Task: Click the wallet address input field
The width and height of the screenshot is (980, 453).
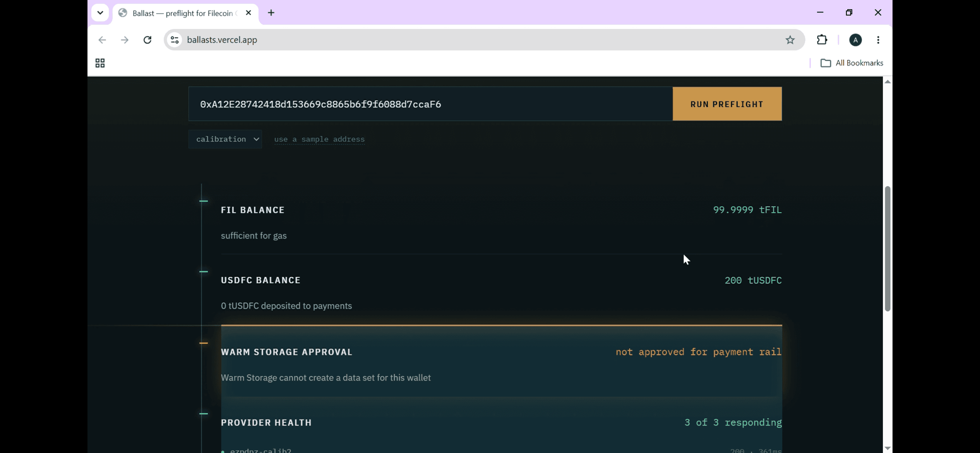Action: (430, 104)
